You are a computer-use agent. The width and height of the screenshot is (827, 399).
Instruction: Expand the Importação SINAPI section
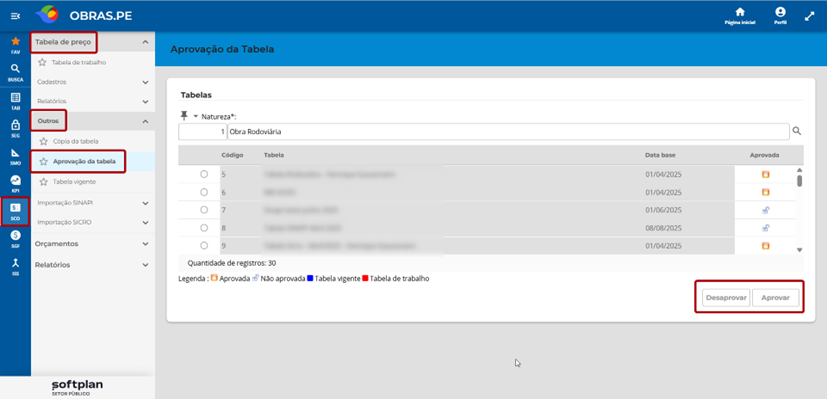coord(93,203)
